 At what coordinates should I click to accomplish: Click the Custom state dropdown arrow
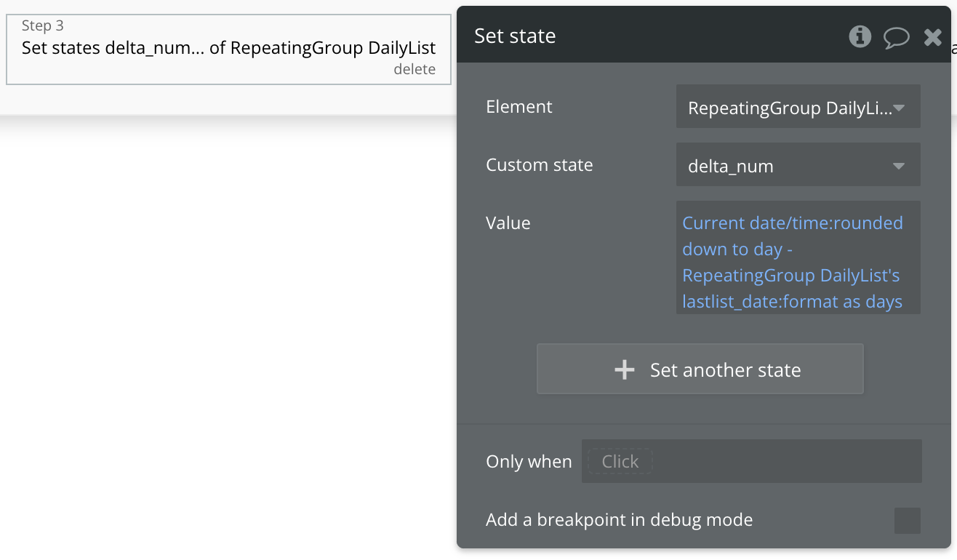pyautogui.click(x=899, y=166)
